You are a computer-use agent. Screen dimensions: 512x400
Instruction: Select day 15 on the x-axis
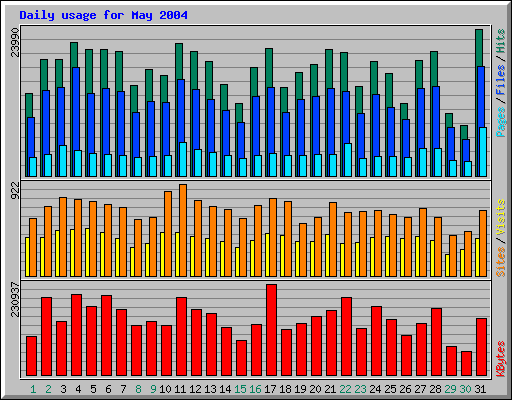coord(240,389)
